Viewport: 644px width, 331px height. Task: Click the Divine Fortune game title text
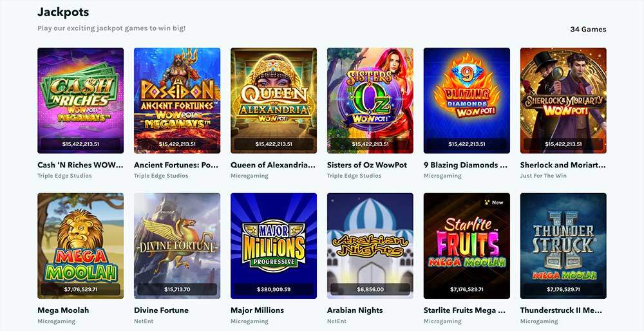[x=162, y=310]
